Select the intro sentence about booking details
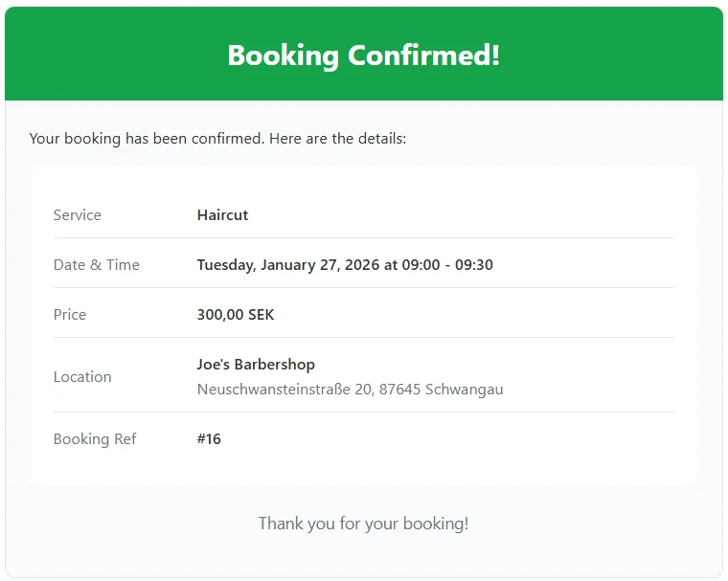Screen dimensions: 728x581 (217, 138)
